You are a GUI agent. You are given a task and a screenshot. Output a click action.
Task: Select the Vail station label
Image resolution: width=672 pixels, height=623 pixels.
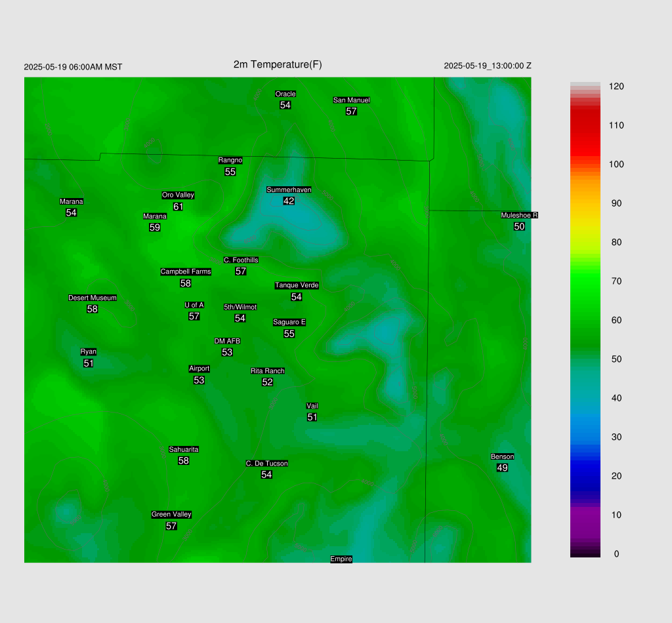312,406
